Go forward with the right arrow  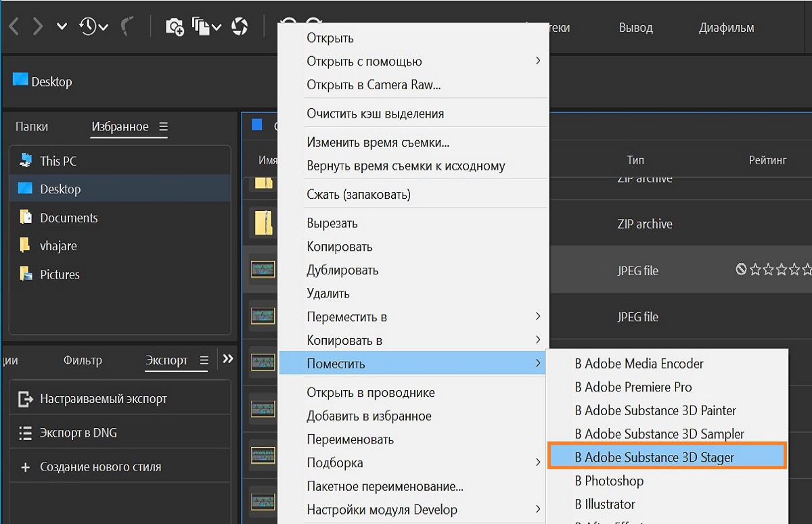pos(38,26)
